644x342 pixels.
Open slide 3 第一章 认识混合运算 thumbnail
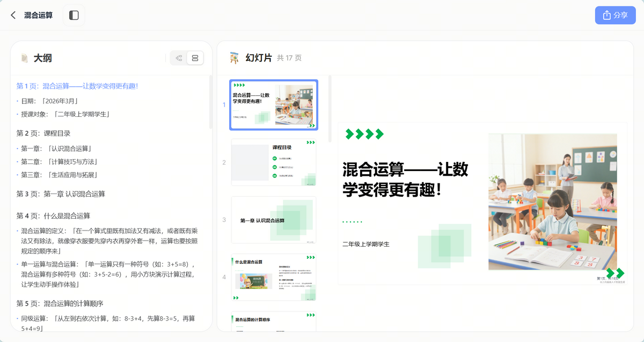point(274,220)
